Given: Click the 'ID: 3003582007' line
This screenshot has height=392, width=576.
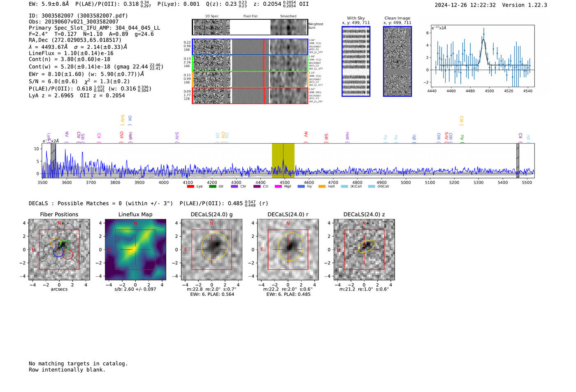Looking at the screenshot, I should [x=78, y=16].
